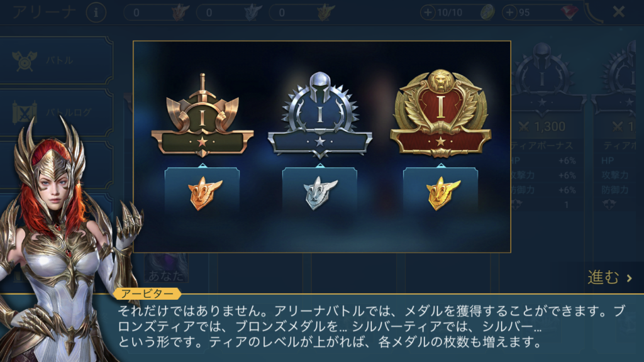644x362 pixels.
Task: Add gems with plus button by 95
Action: click(x=509, y=13)
